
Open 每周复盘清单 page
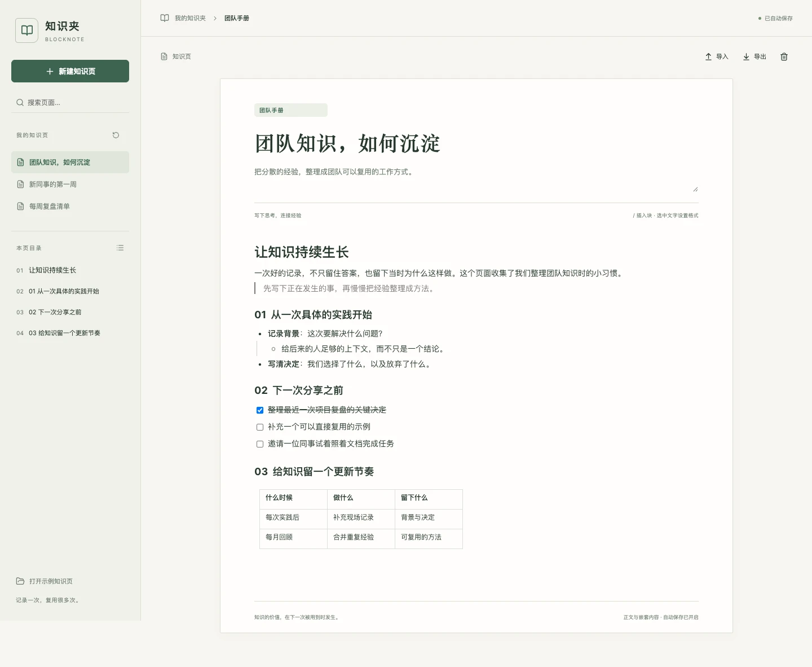[x=70, y=207]
